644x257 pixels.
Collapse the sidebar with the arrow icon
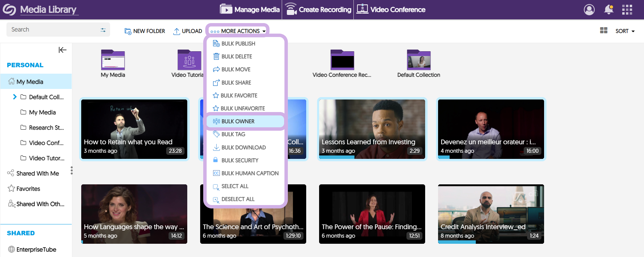[63, 50]
